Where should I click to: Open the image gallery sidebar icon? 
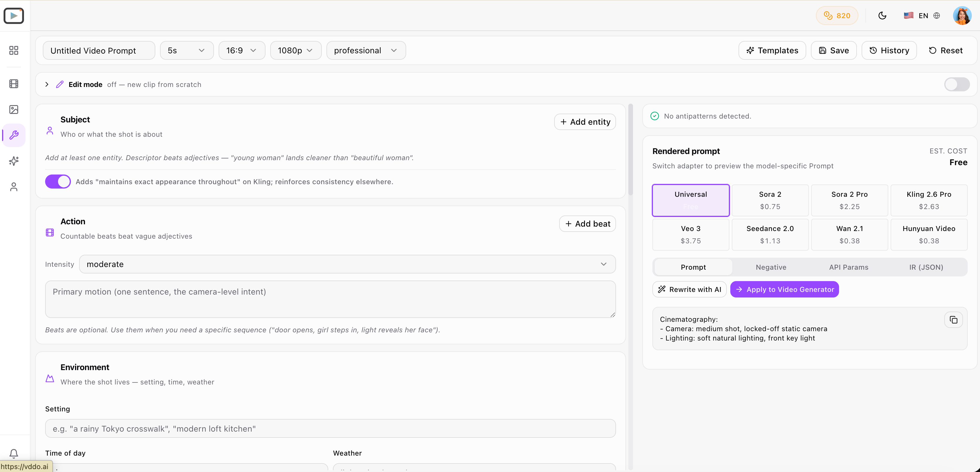pos(14,110)
